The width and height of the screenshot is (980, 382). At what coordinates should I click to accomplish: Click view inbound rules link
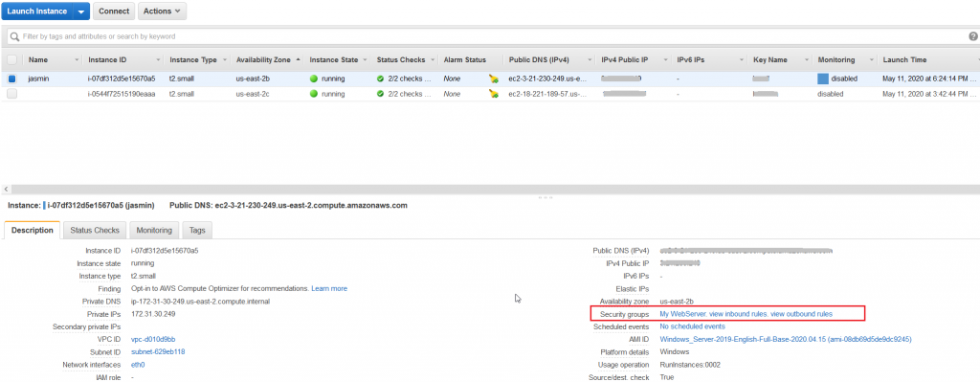(x=738, y=314)
